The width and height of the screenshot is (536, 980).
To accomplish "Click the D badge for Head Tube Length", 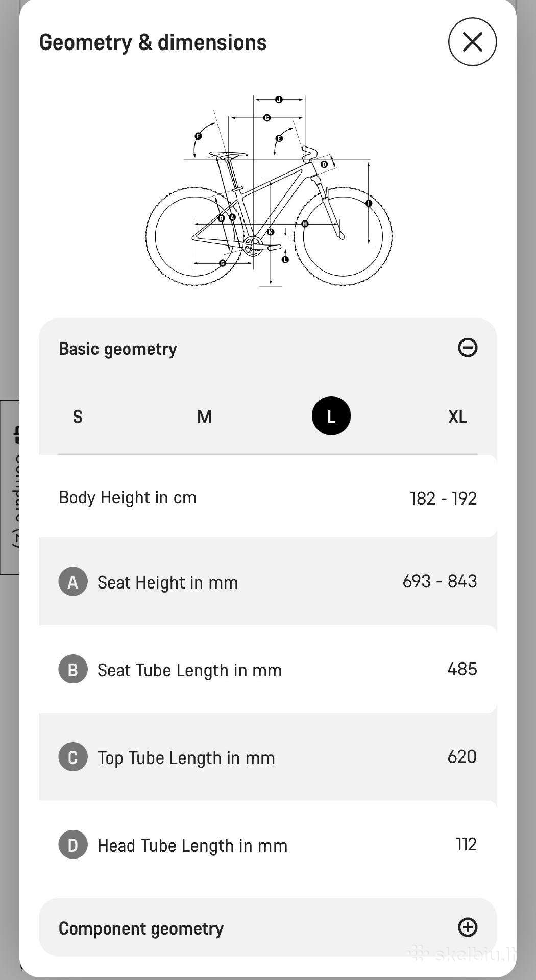I will (73, 845).
